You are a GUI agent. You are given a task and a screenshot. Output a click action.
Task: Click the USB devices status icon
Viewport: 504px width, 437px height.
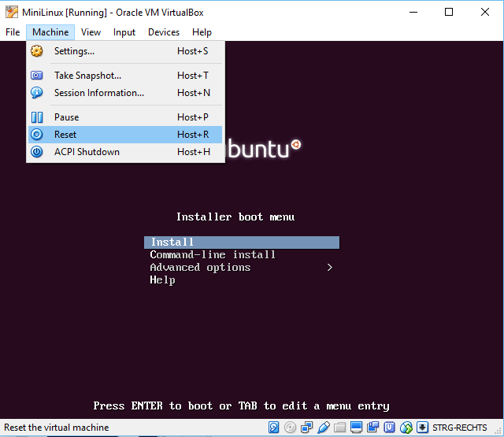pos(324,428)
